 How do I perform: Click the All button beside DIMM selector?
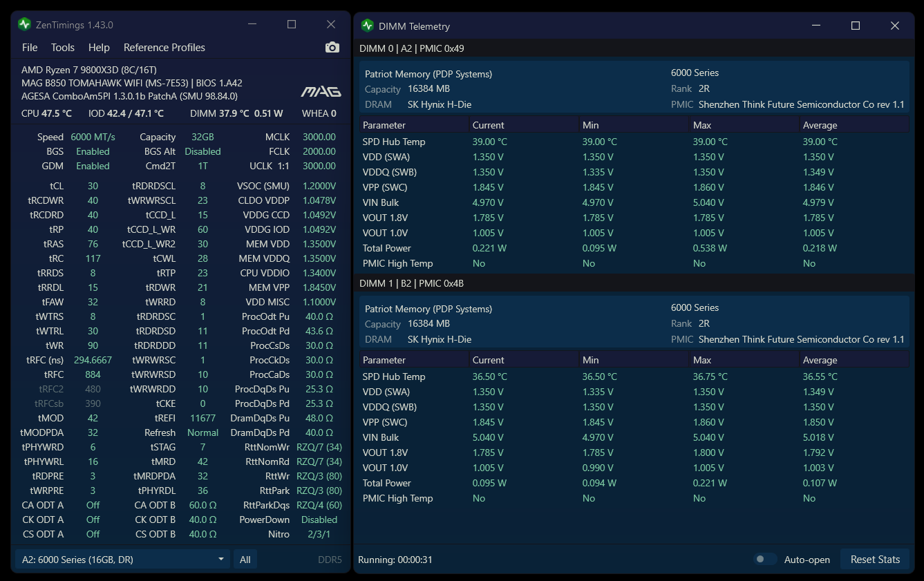pyautogui.click(x=245, y=560)
